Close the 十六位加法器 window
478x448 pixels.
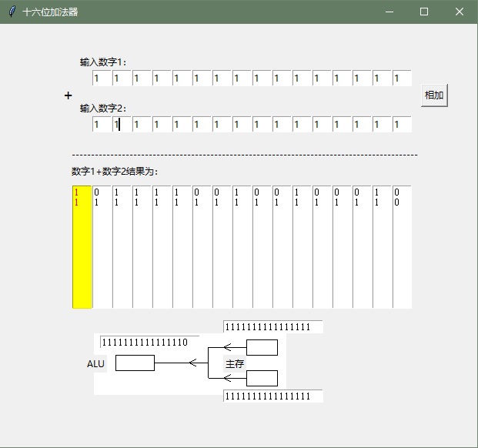click(x=460, y=12)
